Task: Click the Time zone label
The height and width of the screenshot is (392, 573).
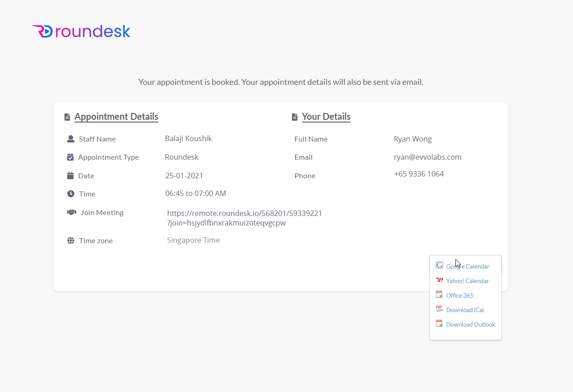Action: coord(96,240)
